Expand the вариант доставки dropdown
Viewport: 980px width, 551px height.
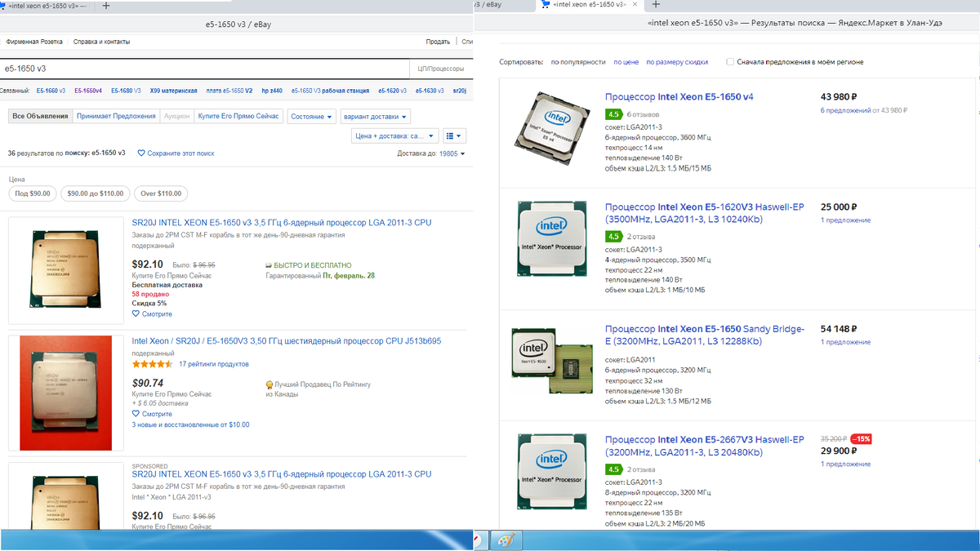[376, 117]
